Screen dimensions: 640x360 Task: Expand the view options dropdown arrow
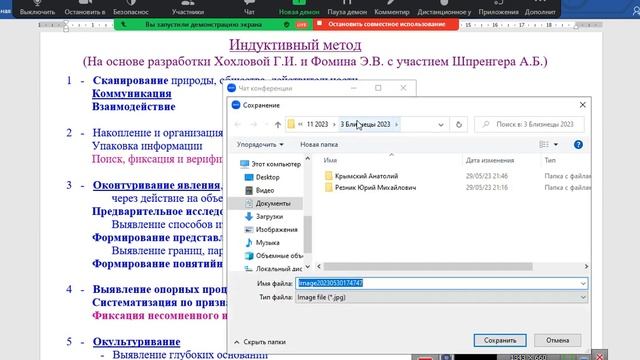556,144
